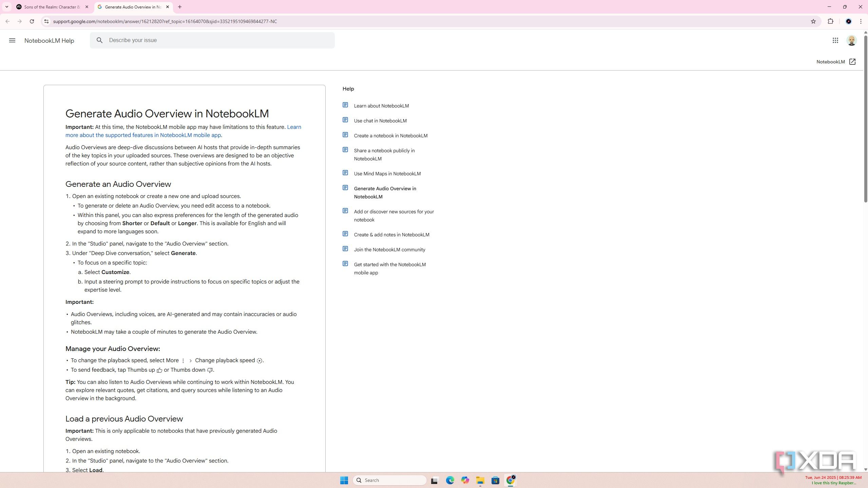Open Share a notebook publicly article
This screenshot has width=868, height=488.
(384, 155)
